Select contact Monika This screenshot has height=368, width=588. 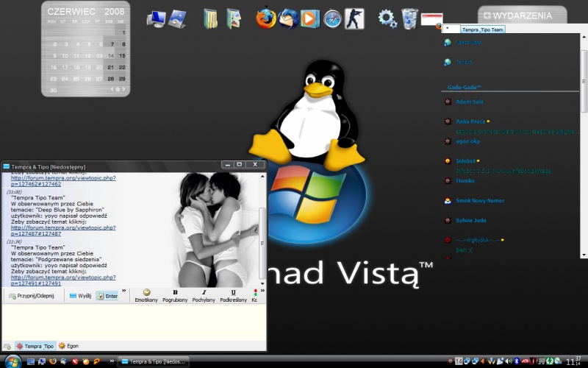coord(465,180)
